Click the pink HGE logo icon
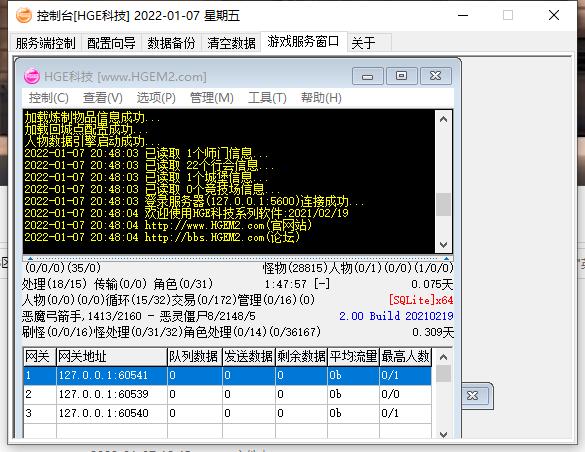 pos(32,76)
